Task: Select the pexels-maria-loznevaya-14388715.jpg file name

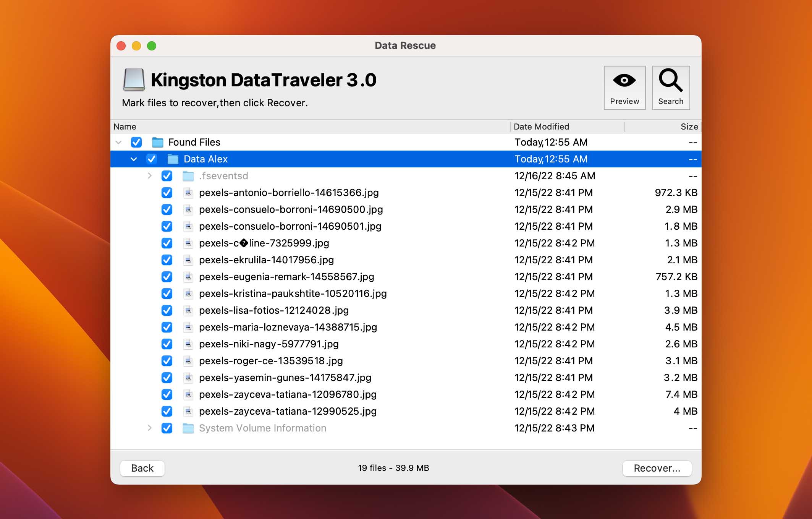Action: pyautogui.click(x=288, y=328)
